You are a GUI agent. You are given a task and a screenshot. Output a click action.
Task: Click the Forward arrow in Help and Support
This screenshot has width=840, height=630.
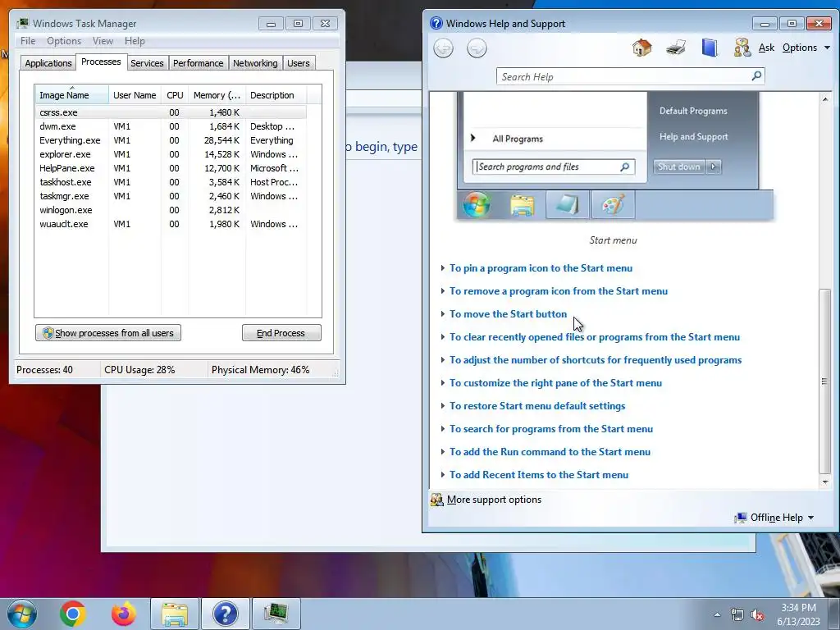(477, 48)
